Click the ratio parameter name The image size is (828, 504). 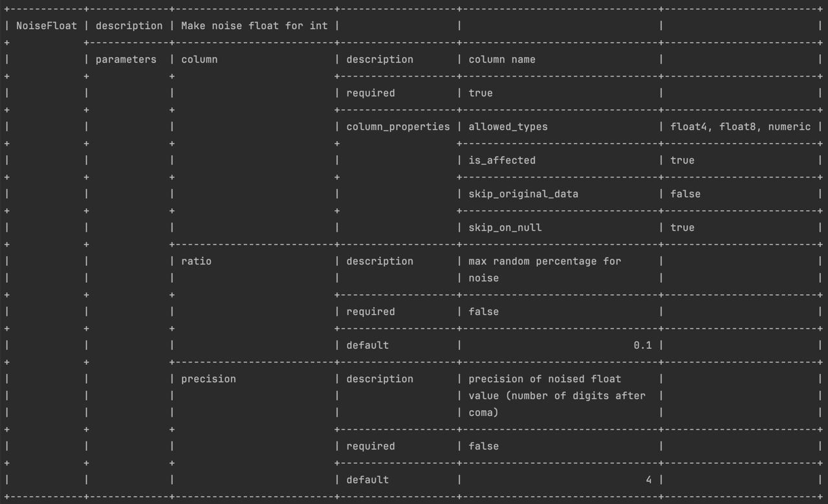(196, 261)
